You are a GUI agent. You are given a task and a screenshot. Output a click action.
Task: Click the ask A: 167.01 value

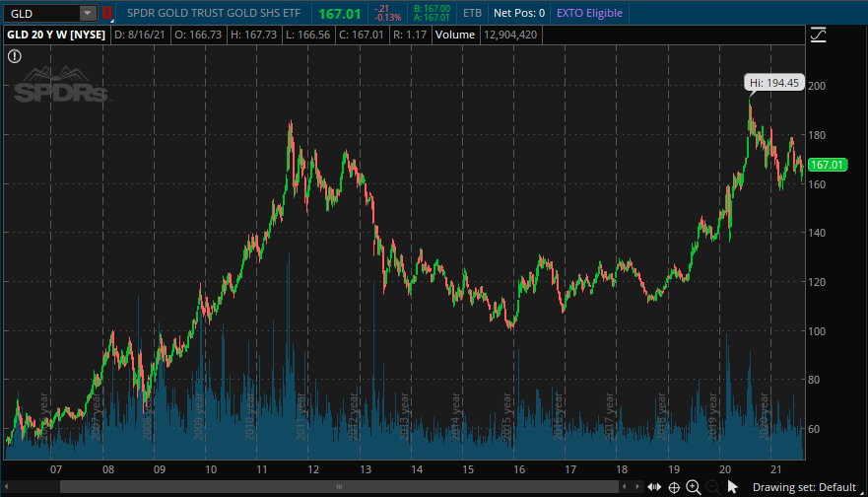(x=432, y=18)
